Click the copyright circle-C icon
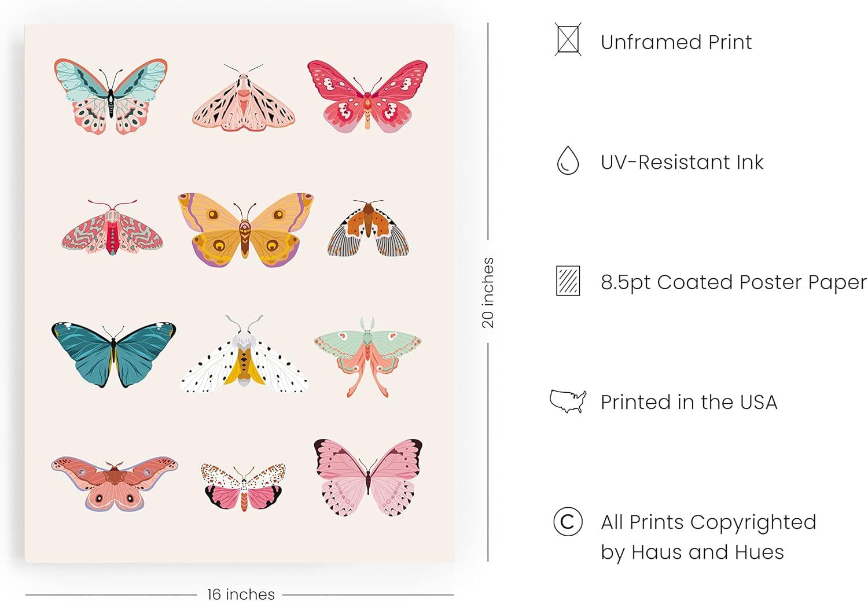 click(568, 522)
